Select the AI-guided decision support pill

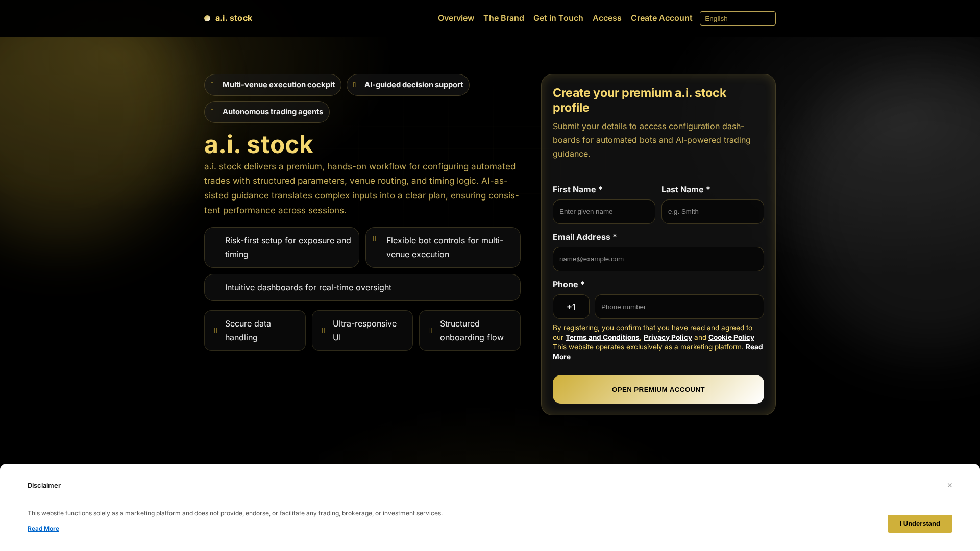click(408, 85)
